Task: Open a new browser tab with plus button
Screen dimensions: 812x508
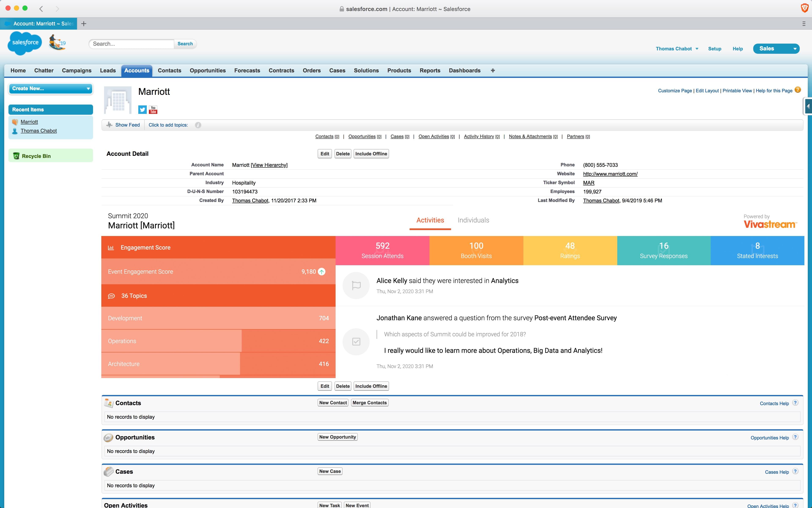Action: pyautogui.click(x=84, y=23)
